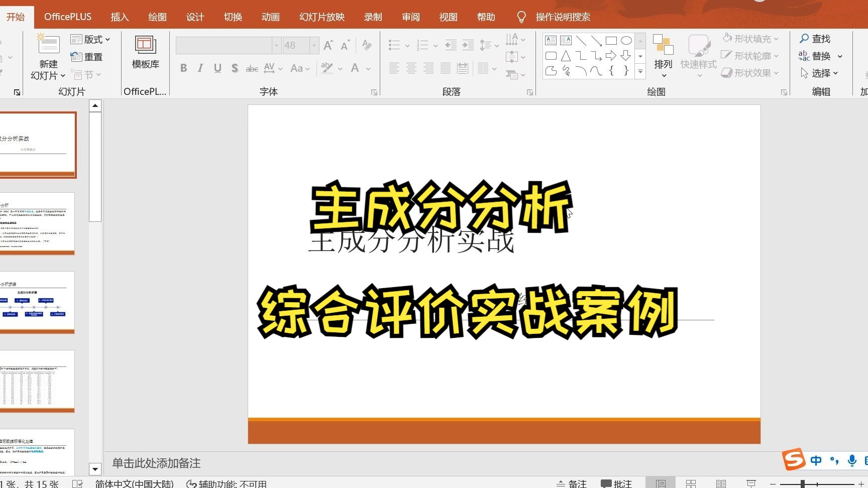
Task: Select the oval shape
Action: coord(626,40)
